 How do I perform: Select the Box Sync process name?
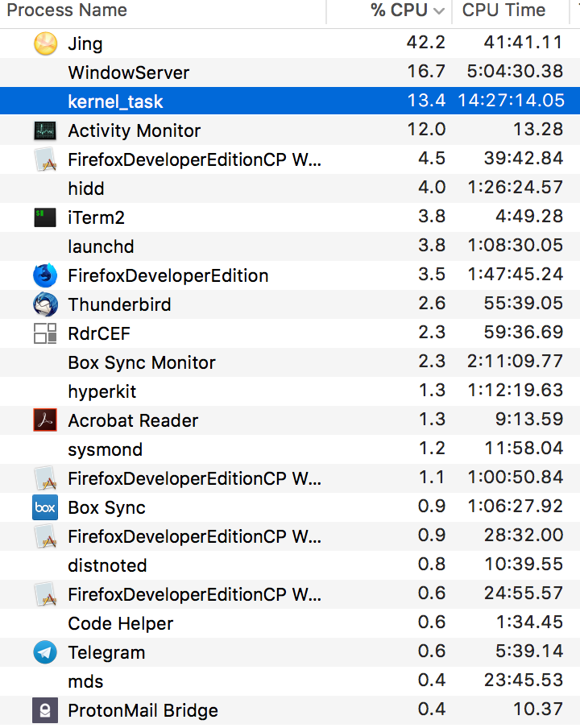pos(107,508)
